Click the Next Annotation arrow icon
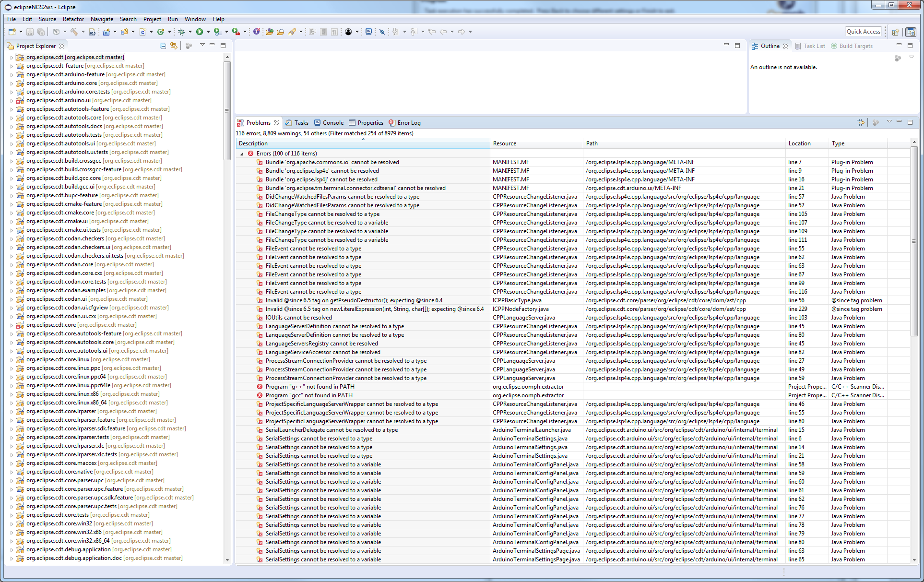The height and width of the screenshot is (582, 924). [395, 32]
